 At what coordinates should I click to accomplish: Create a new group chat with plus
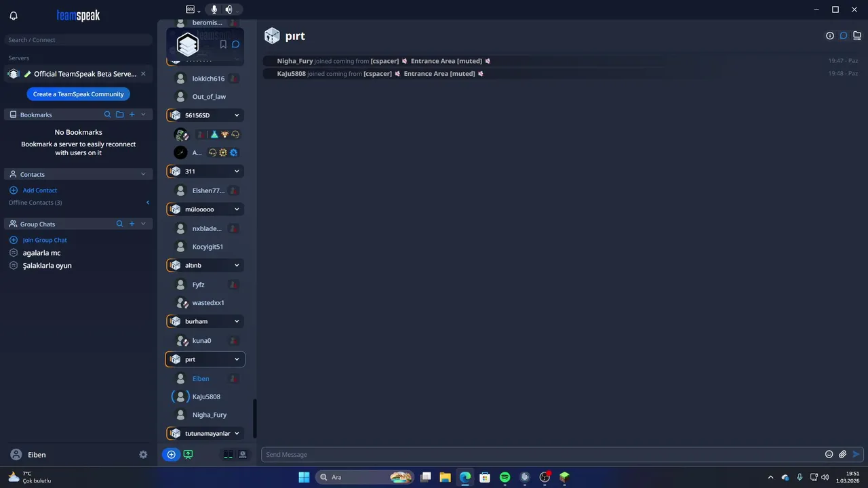132,224
